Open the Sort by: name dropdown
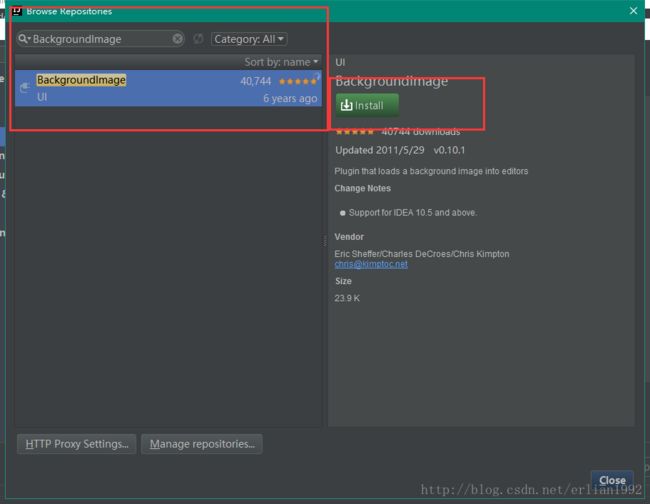 click(x=281, y=62)
